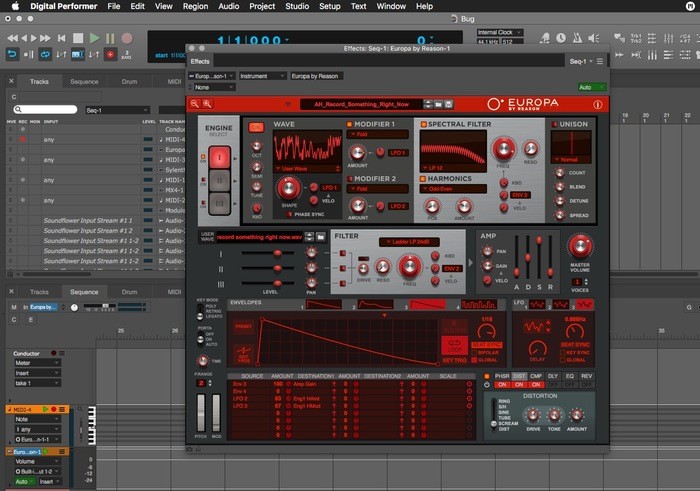Open the Seq-1 sequence dropdown in Tracks
The height and width of the screenshot is (491, 700).
click(117, 110)
